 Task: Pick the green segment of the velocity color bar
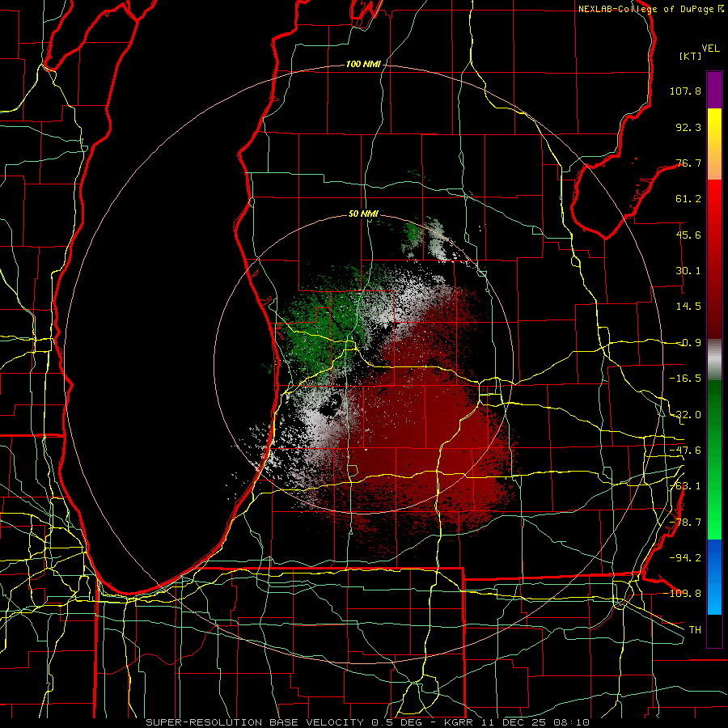[714, 459]
